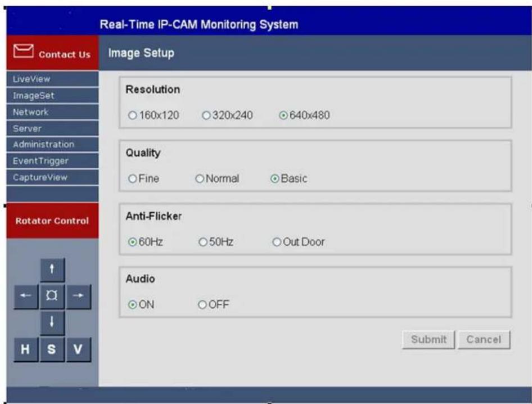Click the Real-Time IP-CAM Monitoring System title
Image resolution: width=532 pixels, height=404 pixels.
click(x=199, y=24)
